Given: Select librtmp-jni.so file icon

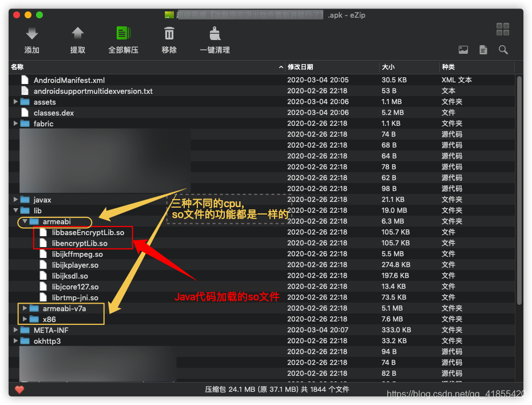Looking at the screenshot, I should pyautogui.click(x=43, y=297).
